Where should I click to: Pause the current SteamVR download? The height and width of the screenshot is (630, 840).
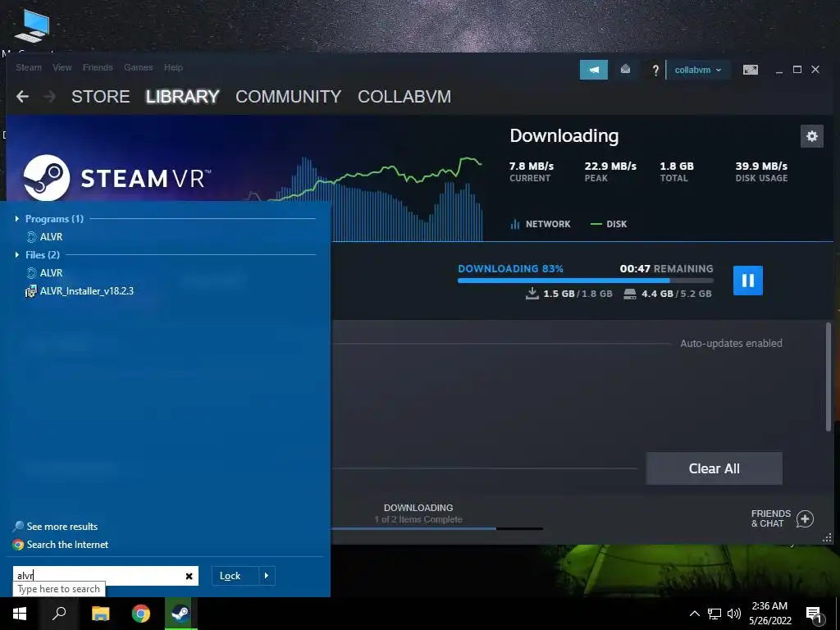(x=748, y=281)
